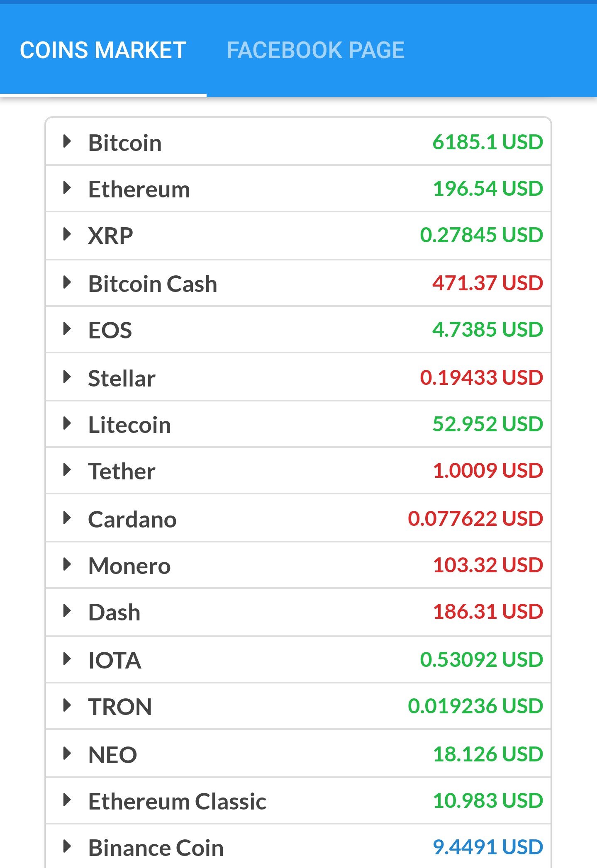The width and height of the screenshot is (597, 868).
Task: Click Bitcoin price 6185.1 USD
Action: [487, 142]
